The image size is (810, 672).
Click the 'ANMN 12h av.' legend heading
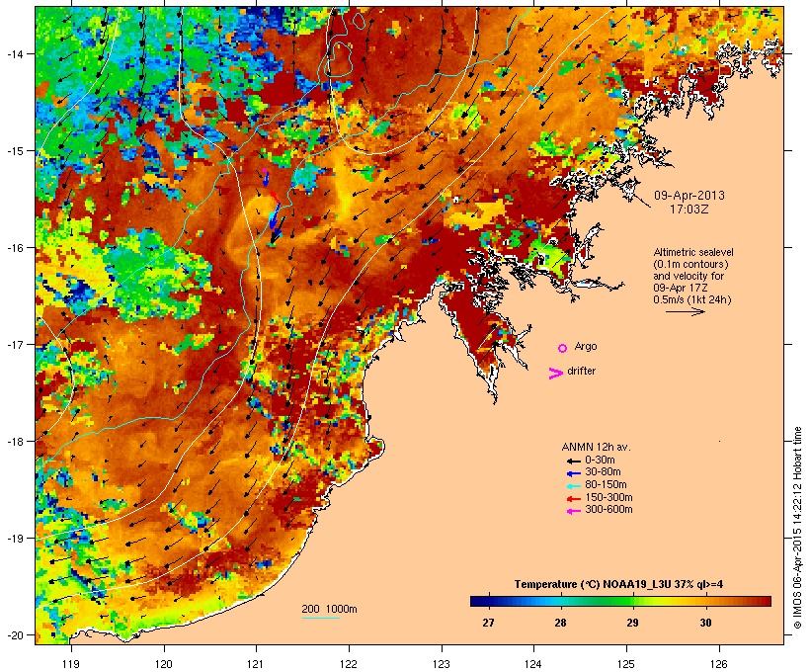point(596,447)
